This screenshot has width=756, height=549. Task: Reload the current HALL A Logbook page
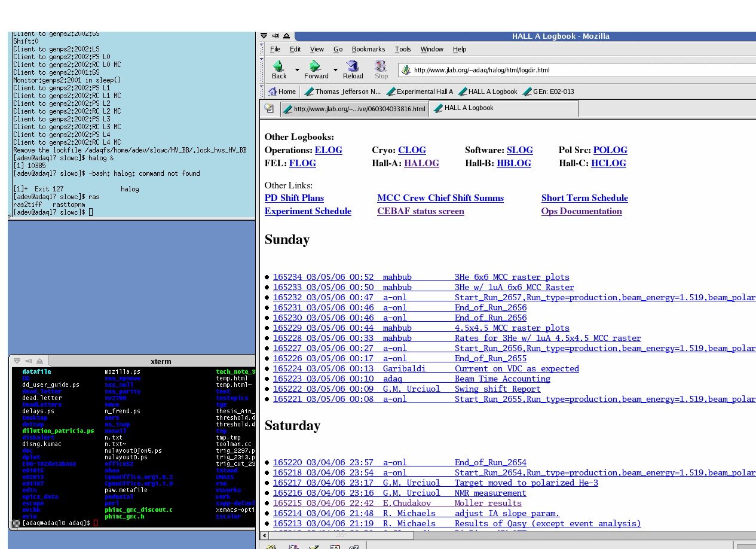(x=353, y=69)
